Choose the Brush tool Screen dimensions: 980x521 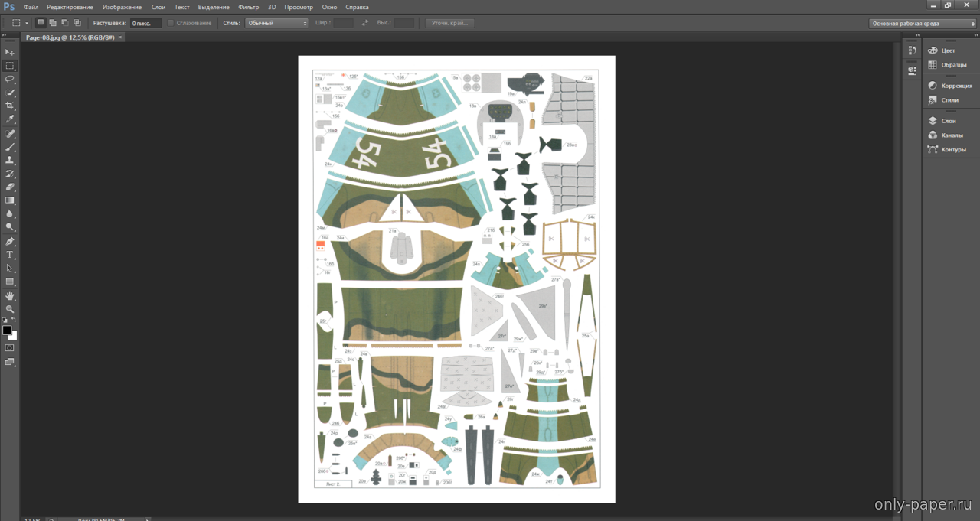(x=10, y=147)
